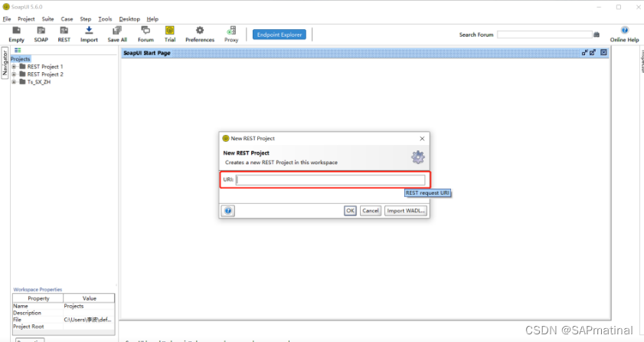The height and width of the screenshot is (342, 644).
Task: Click into the URI input field
Action: [x=331, y=179]
